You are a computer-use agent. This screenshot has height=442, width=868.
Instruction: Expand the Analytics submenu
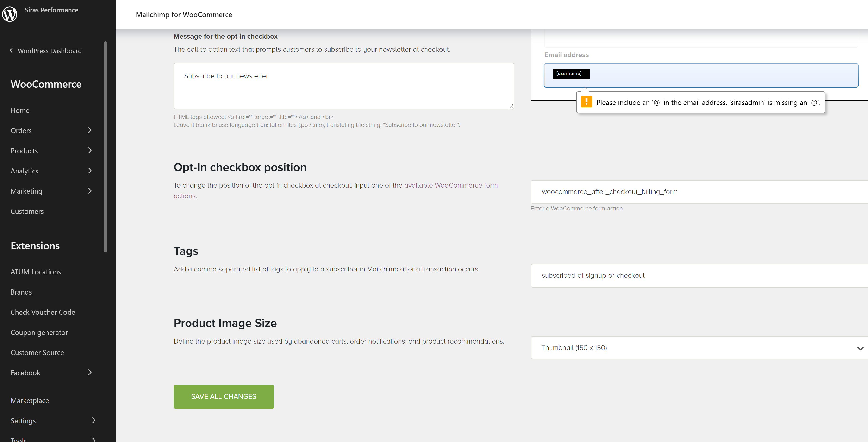click(90, 171)
